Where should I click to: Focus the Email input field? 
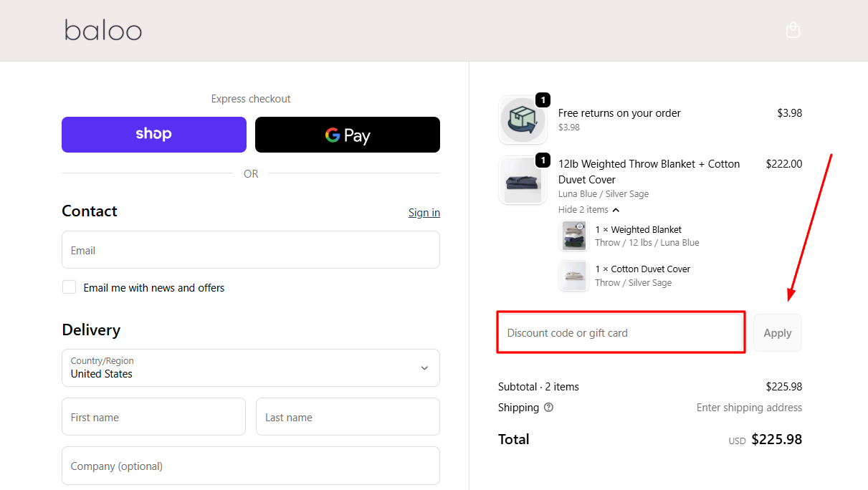coord(251,250)
